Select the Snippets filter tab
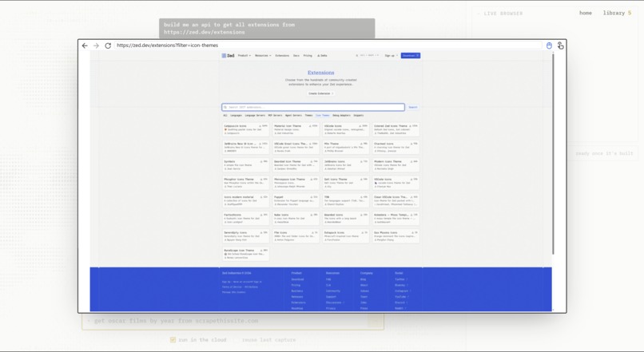Viewport: 644px width, 352px height. [x=359, y=115]
